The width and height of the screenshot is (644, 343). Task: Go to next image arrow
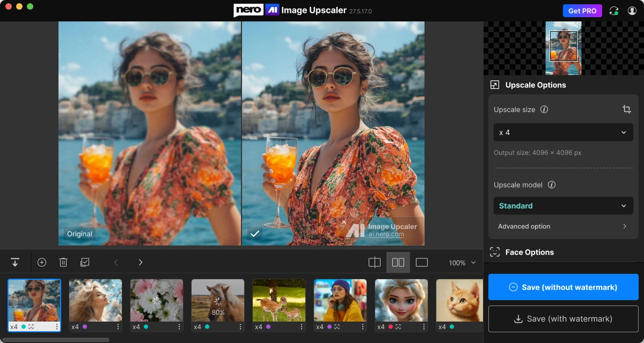point(141,262)
